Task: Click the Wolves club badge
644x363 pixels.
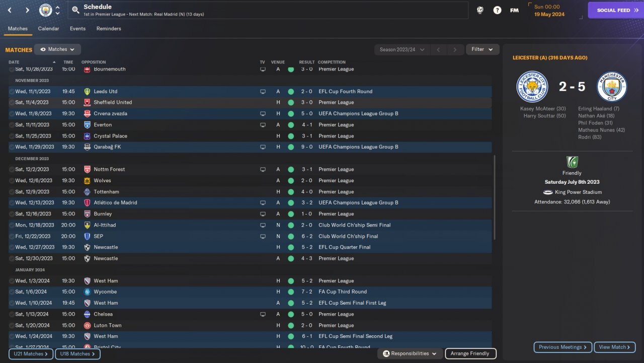Action: [x=87, y=181]
